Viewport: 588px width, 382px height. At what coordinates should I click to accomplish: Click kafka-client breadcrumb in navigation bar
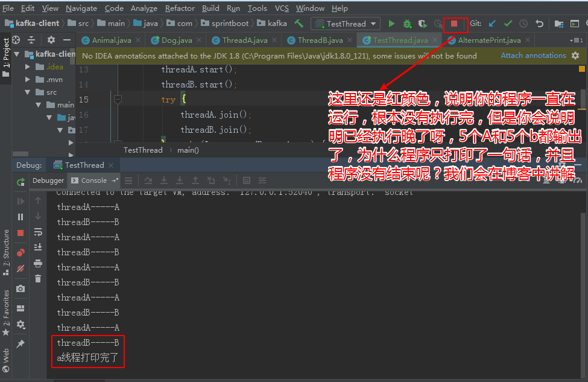(32, 24)
